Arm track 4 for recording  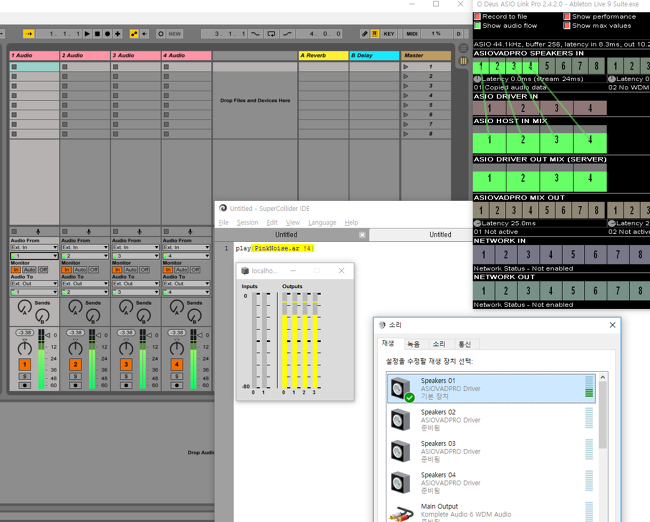177,386
